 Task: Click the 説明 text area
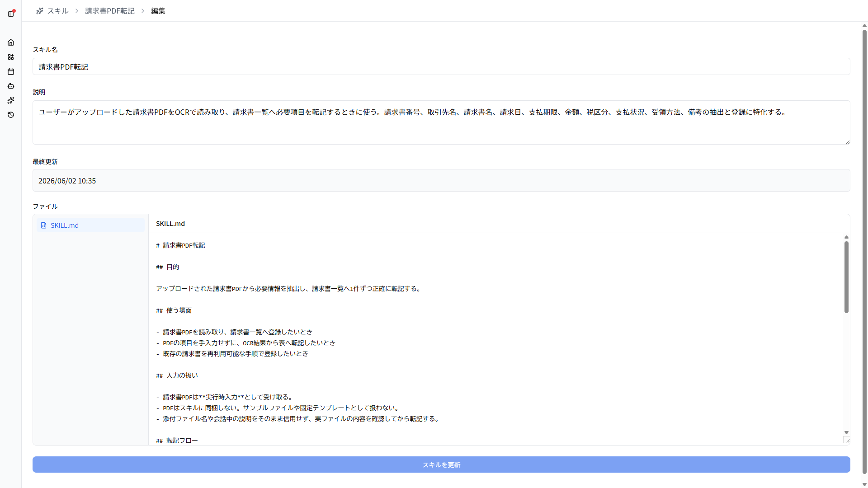pyautogui.click(x=441, y=122)
